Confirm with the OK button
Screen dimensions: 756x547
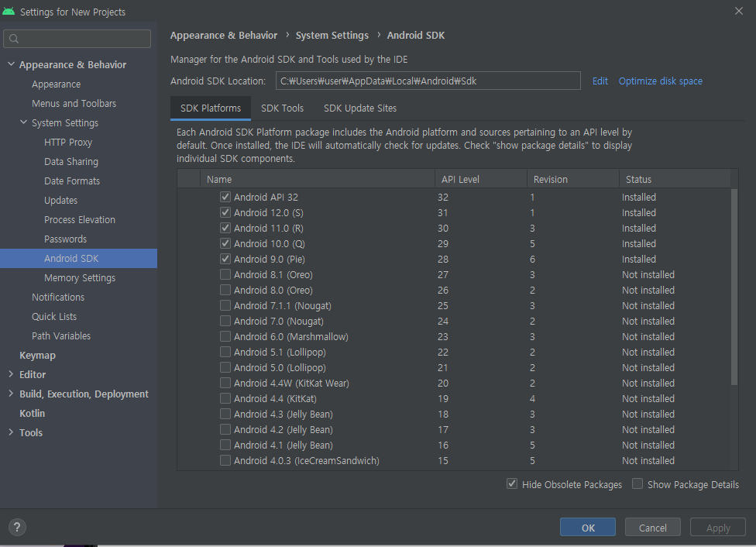588,527
